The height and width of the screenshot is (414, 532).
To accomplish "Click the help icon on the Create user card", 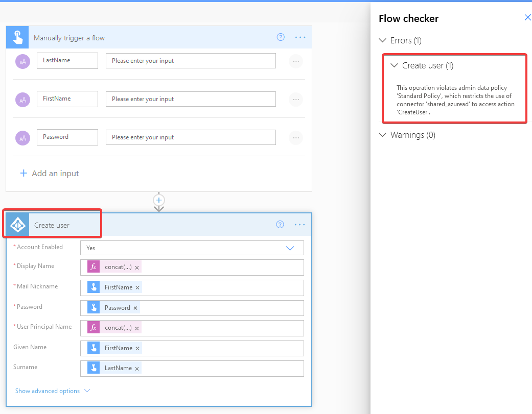I will [280, 224].
